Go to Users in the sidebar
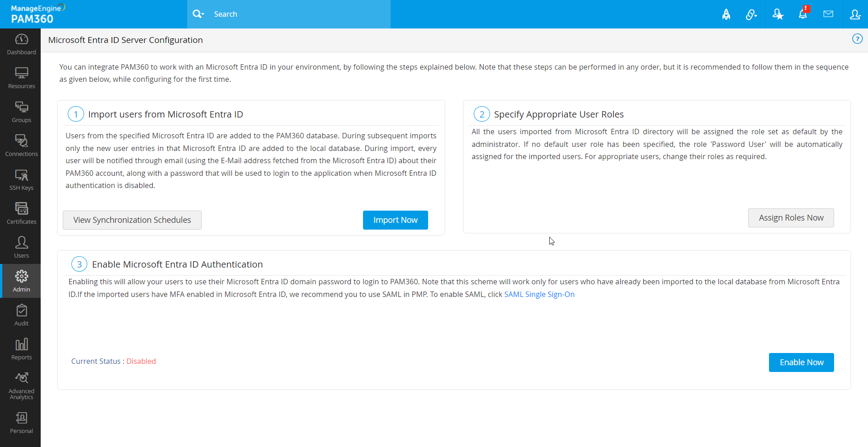This screenshot has height=447, width=868. pos(21,248)
